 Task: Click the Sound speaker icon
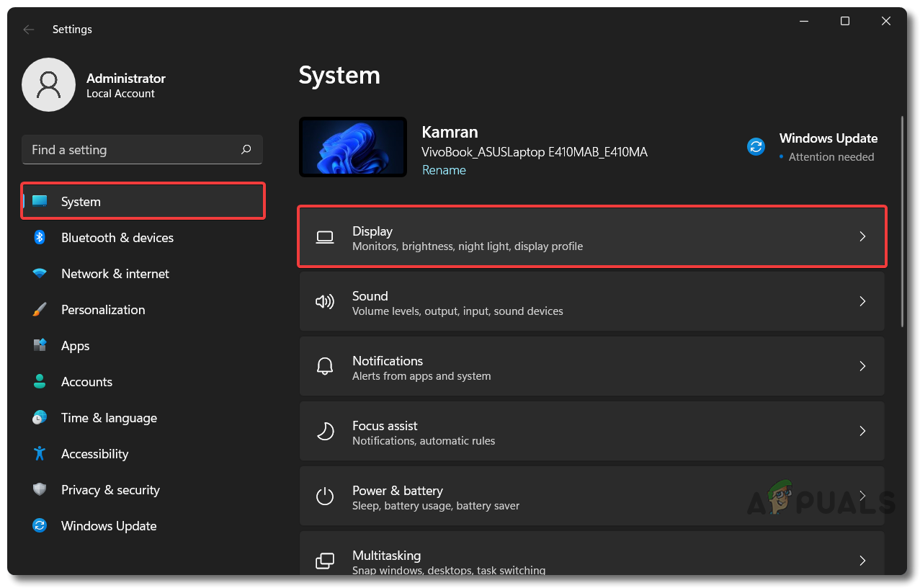tap(325, 302)
